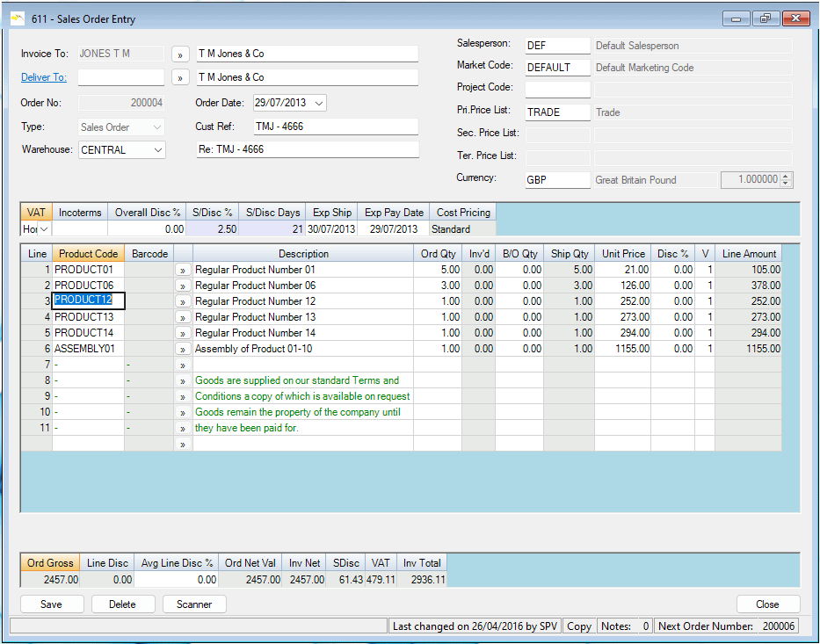Click Copy in the status bar
This screenshot has width=820, height=644.
[578, 626]
